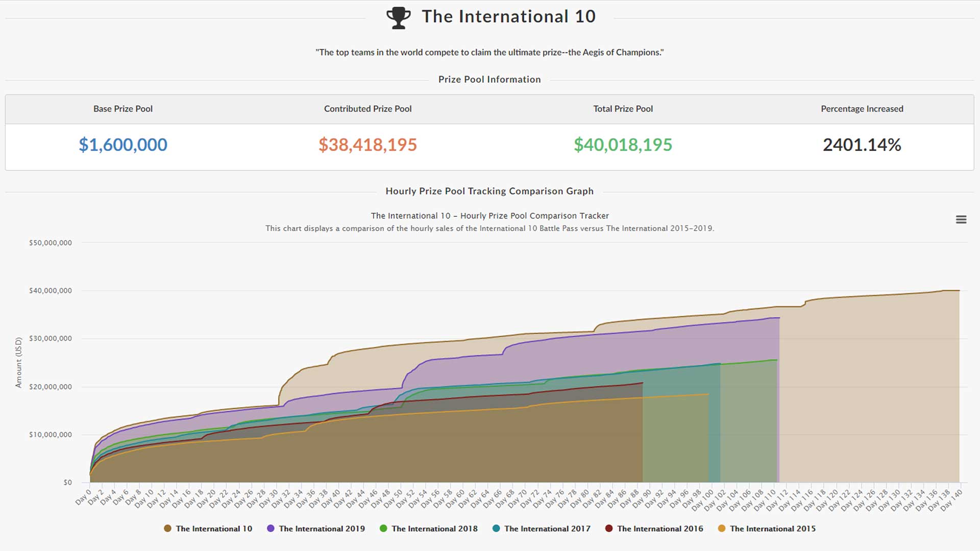Click the trophy icon beside the title
This screenshot has height=551, width=980.
click(x=398, y=17)
